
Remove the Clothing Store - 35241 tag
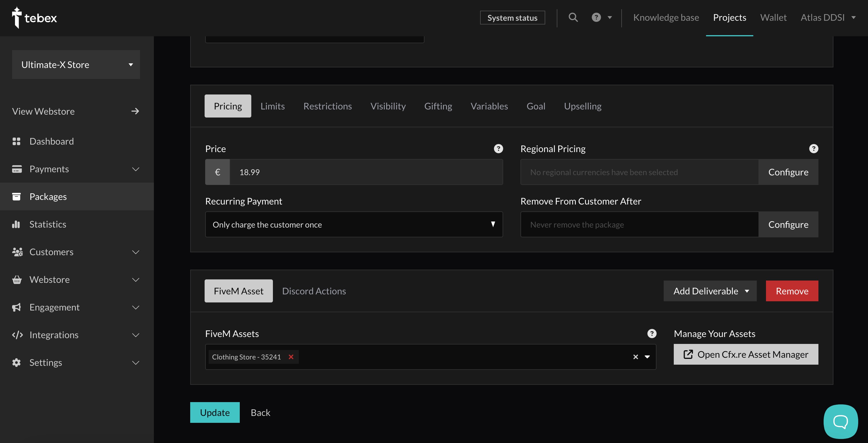291,357
